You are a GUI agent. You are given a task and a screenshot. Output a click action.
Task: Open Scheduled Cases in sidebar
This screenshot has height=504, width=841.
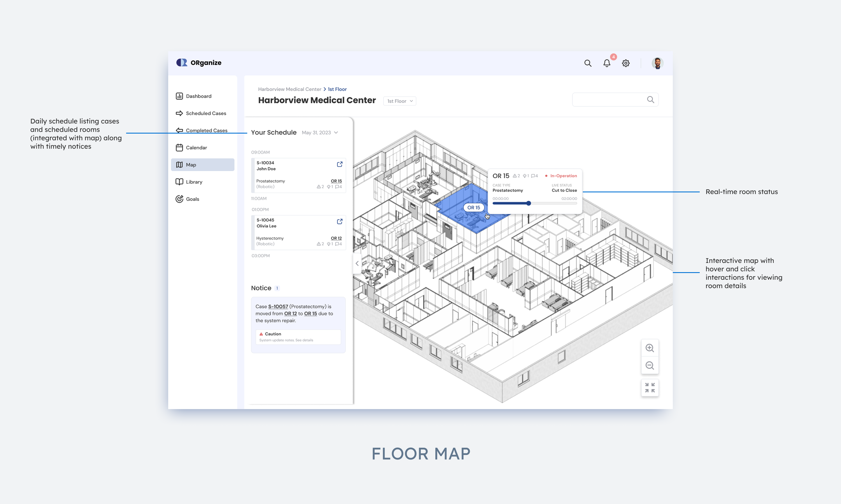pyautogui.click(x=206, y=113)
